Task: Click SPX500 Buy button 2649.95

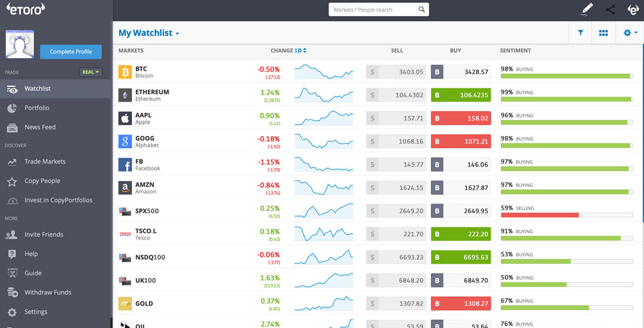Action: tap(461, 211)
